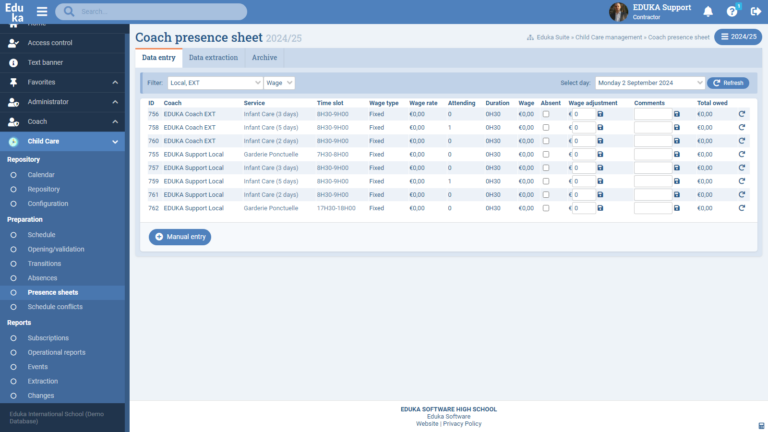Toggle the hamburger sidebar menu
This screenshot has height=432, width=768.
tap(42, 12)
